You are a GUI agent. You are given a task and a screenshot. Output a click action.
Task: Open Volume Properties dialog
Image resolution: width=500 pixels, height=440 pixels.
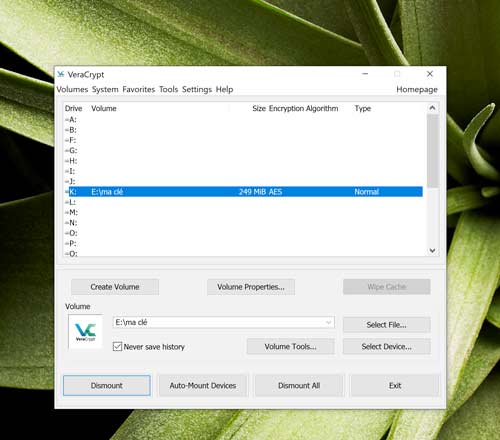pyautogui.click(x=251, y=287)
